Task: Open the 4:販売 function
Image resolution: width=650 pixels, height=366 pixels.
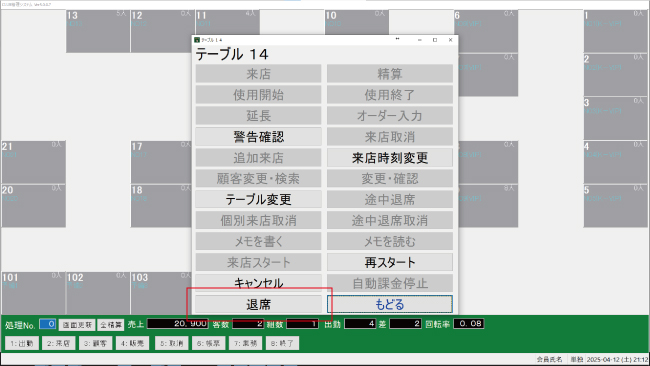Action: click(x=132, y=343)
